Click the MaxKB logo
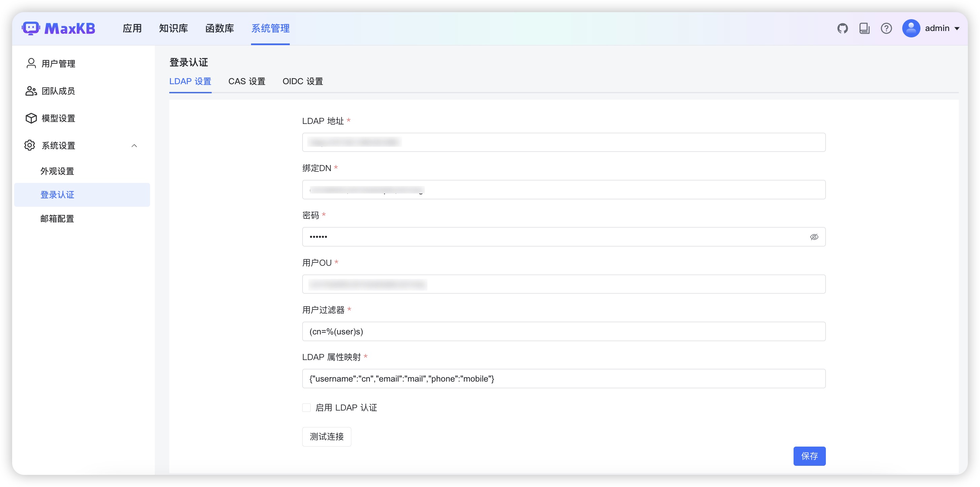 58,28
